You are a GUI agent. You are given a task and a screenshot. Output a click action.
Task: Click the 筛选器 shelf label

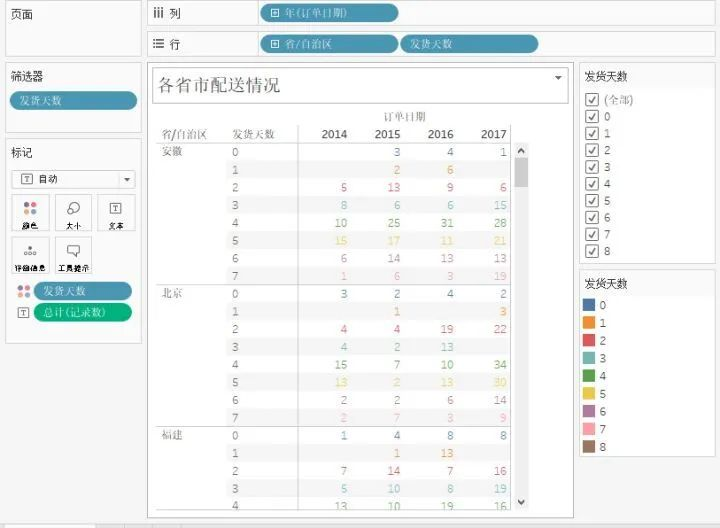coord(27,76)
